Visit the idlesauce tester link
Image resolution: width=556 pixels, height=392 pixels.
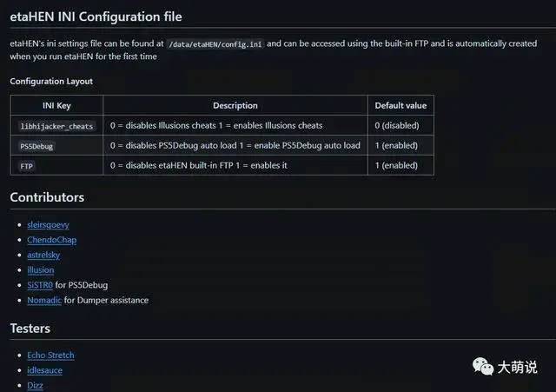[44, 370]
